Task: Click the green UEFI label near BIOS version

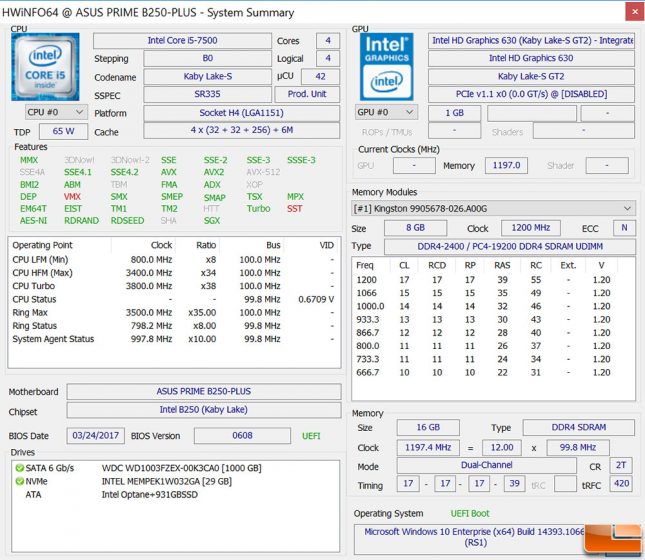Action: coord(311,436)
